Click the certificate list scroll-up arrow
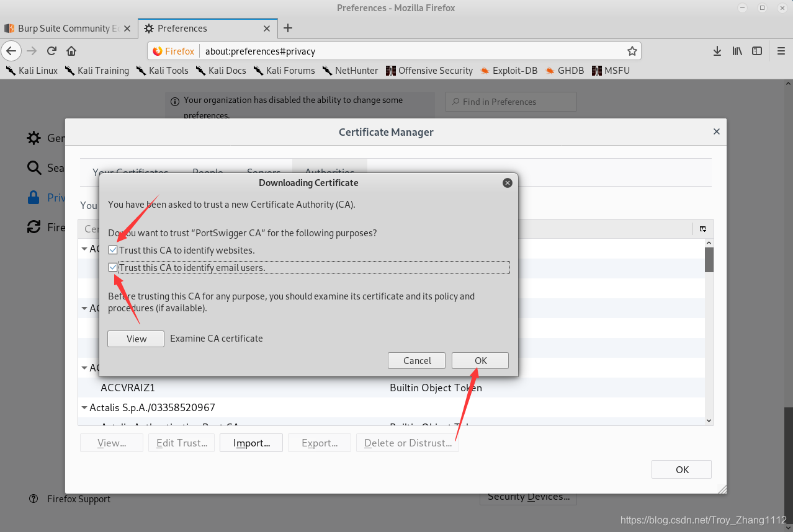This screenshot has height=532, width=793. (709, 242)
